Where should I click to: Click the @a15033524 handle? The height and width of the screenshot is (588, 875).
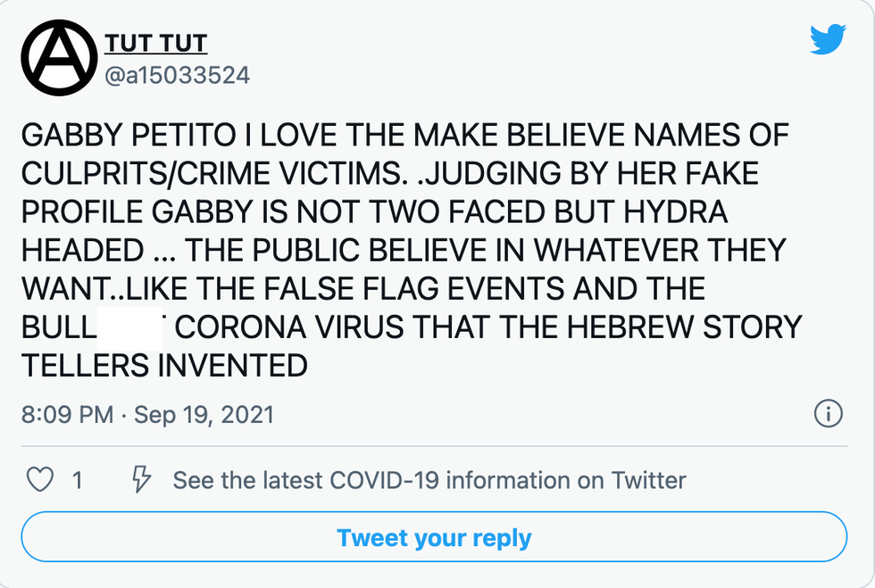(x=177, y=75)
